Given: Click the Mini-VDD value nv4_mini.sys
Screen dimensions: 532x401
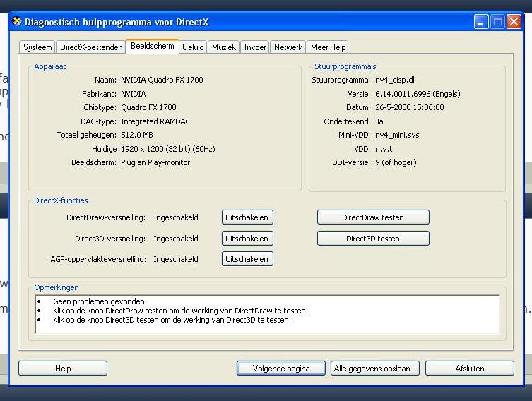Looking at the screenshot, I should point(397,135).
